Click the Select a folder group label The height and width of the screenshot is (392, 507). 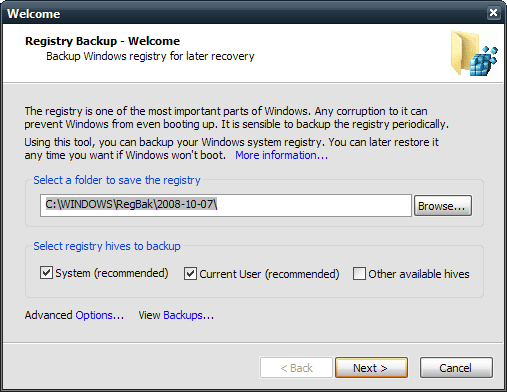tap(117, 180)
